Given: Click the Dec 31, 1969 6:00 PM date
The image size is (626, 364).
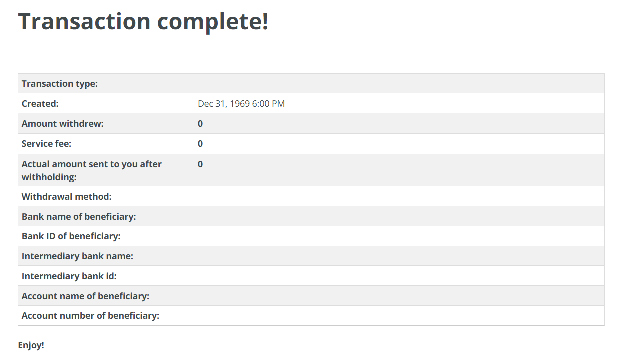Looking at the screenshot, I should tap(241, 104).
